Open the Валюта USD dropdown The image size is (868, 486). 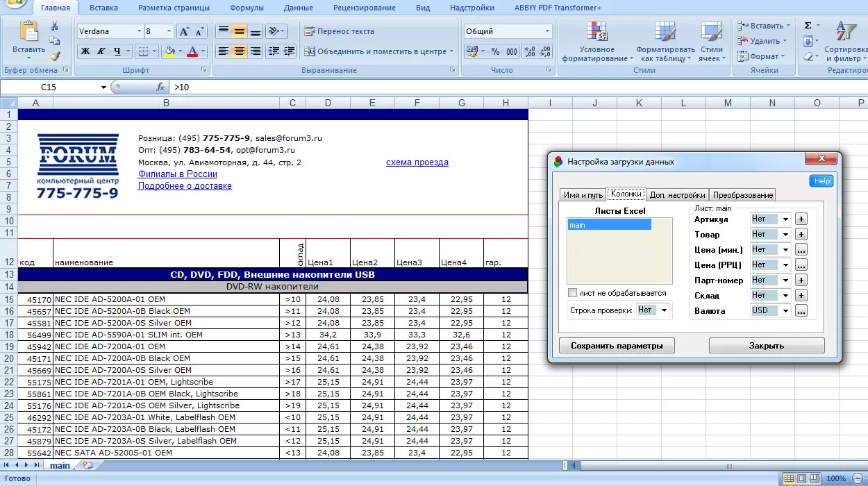point(786,311)
